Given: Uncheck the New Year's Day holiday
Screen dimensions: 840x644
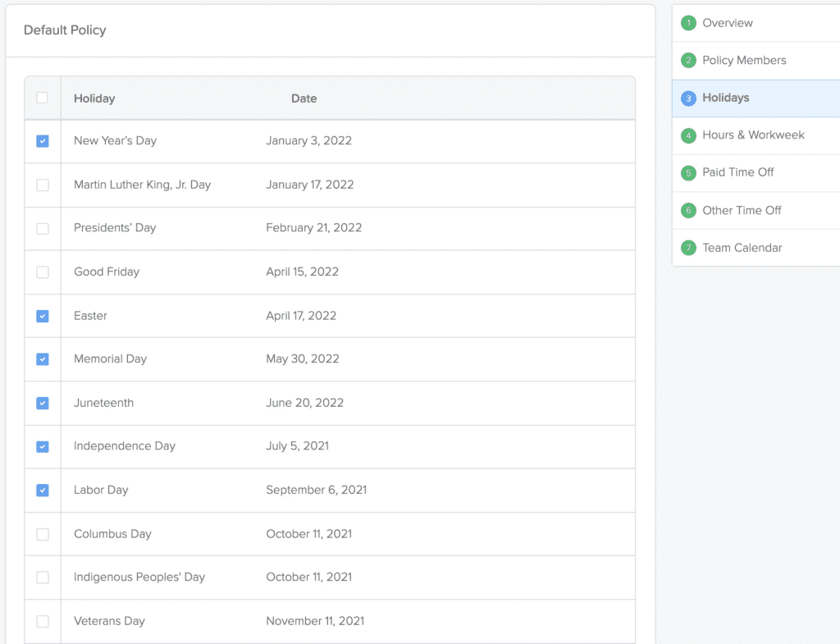Looking at the screenshot, I should pyautogui.click(x=42, y=141).
